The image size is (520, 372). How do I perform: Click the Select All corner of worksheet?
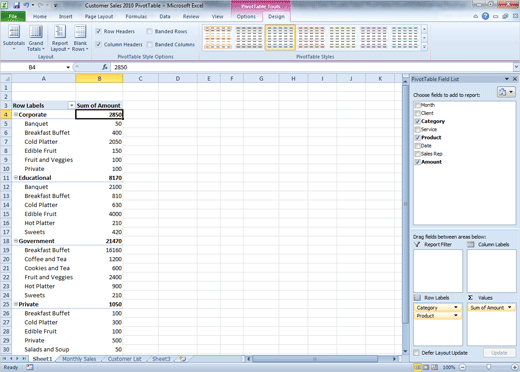[6, 78]
